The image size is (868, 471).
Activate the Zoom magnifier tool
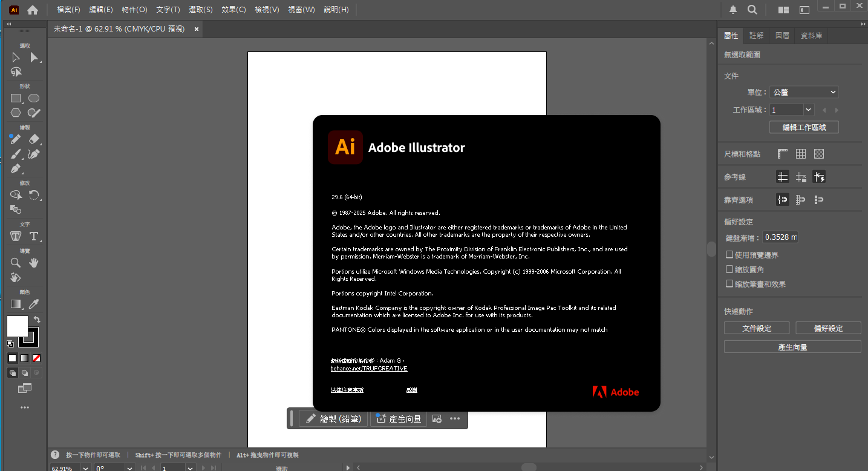click(16, 263)
